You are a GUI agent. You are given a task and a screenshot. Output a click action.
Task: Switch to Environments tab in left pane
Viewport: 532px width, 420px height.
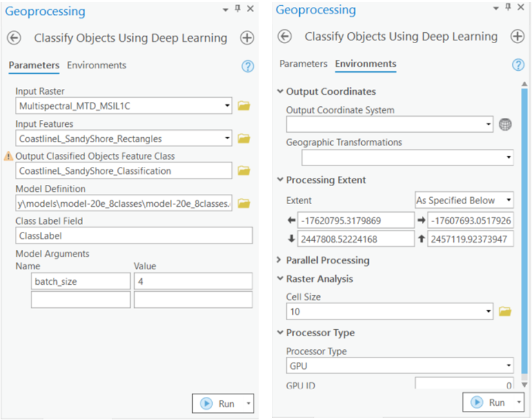point(97,65)
